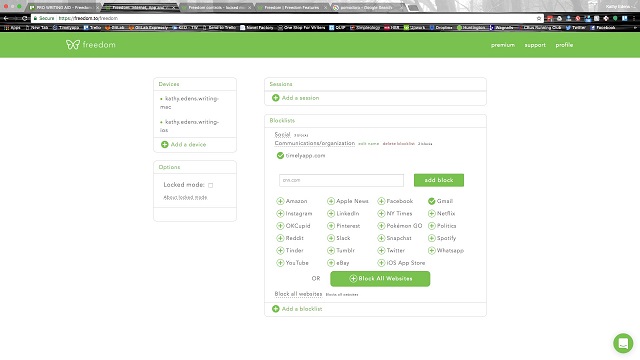The height and width of the screenshot is (360, 640).
Task: Click the plus icon next to Twitter
Action: point(381,251)
